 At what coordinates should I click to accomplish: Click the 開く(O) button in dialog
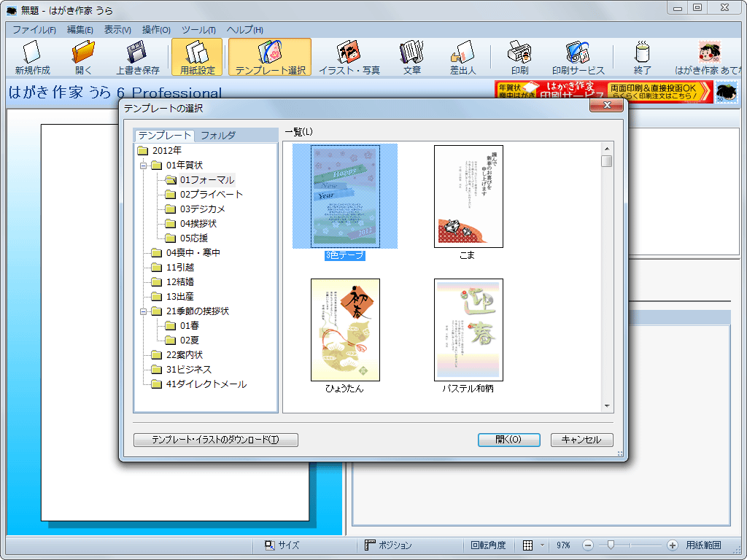(508, 440)
